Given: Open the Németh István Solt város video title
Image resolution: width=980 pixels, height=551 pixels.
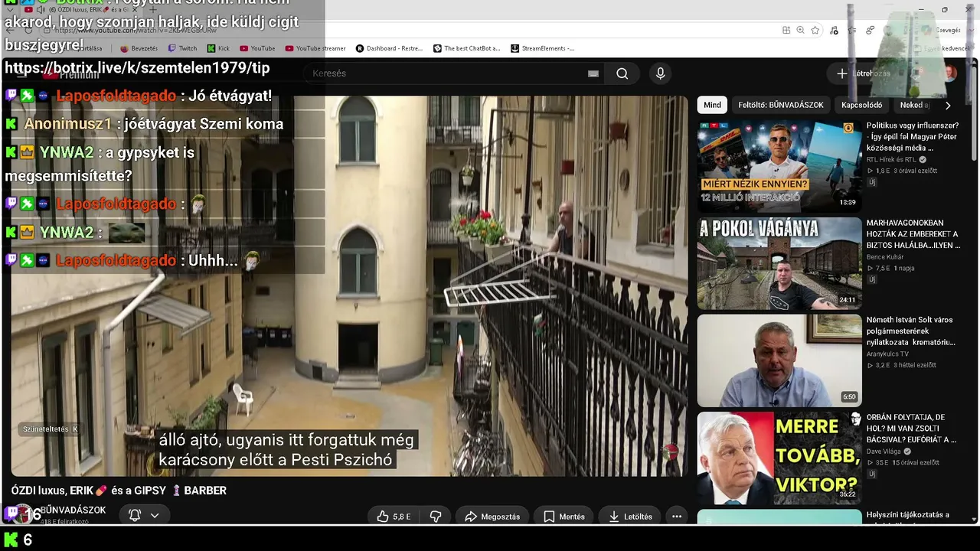Looking at the screenshot, I should pos(911,331).
